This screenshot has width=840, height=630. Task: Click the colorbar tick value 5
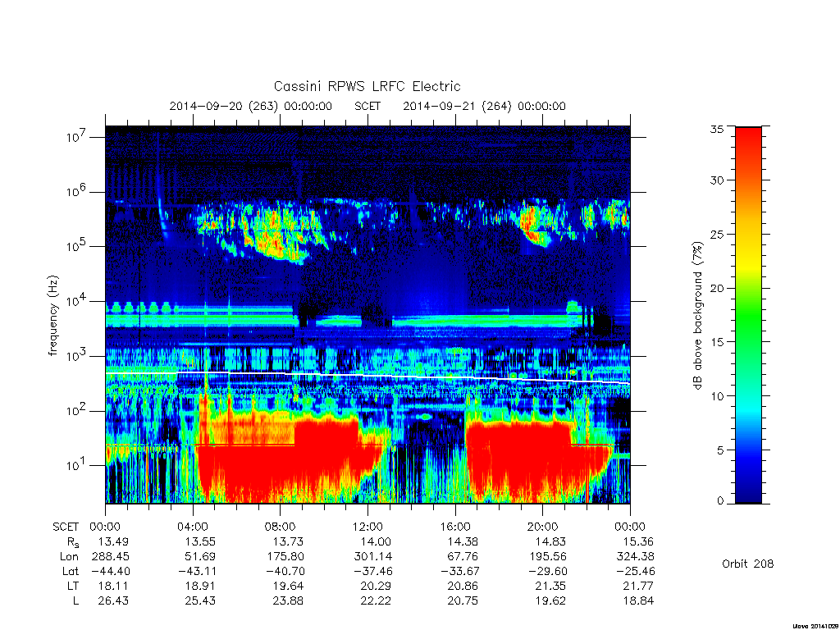pos(720,450)
